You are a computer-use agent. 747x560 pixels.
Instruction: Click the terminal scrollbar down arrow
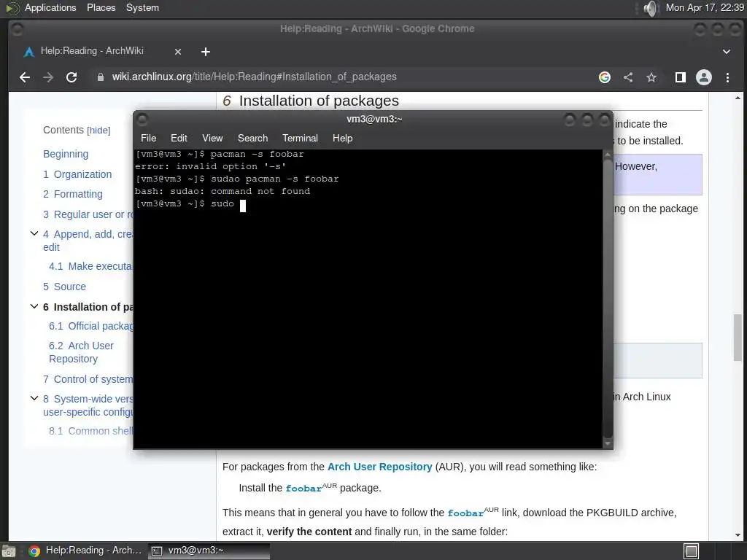point(608,443)
